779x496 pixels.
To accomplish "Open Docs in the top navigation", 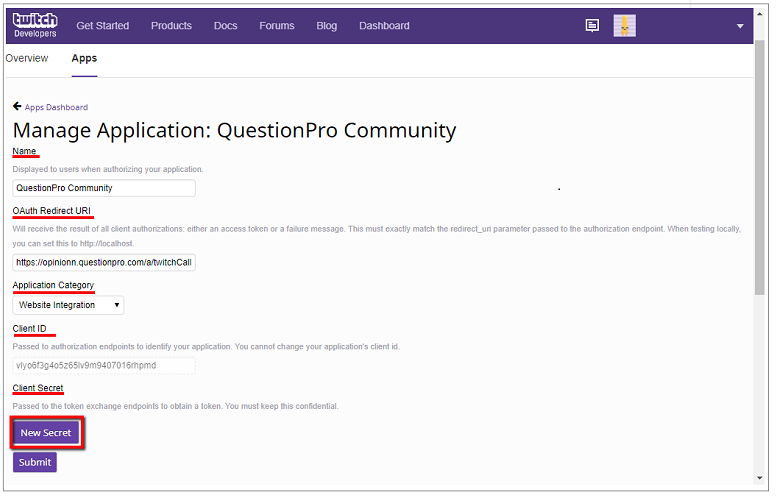I will [226, 26].
